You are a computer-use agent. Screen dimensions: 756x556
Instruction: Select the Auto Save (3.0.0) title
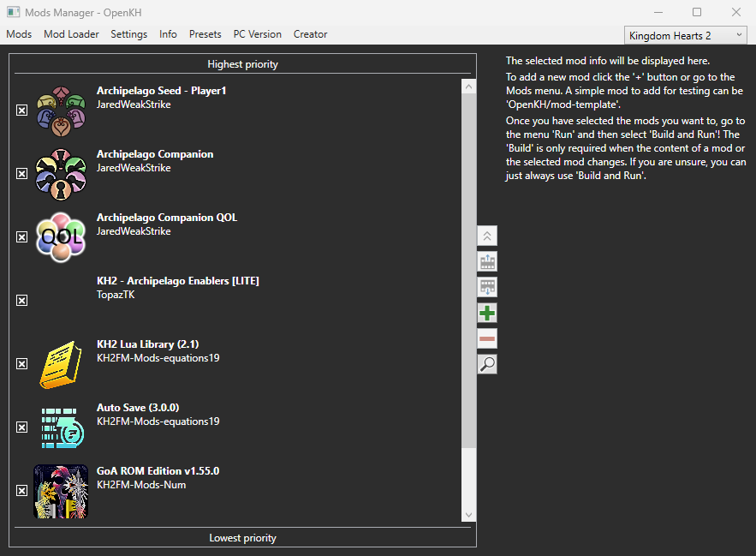tap(138, 407)
